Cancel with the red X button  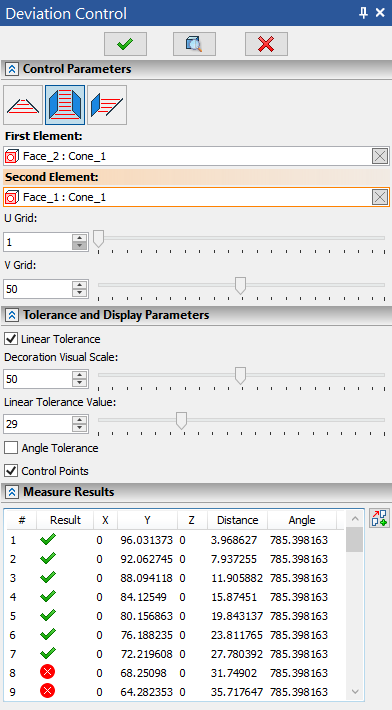pos(266,44)
